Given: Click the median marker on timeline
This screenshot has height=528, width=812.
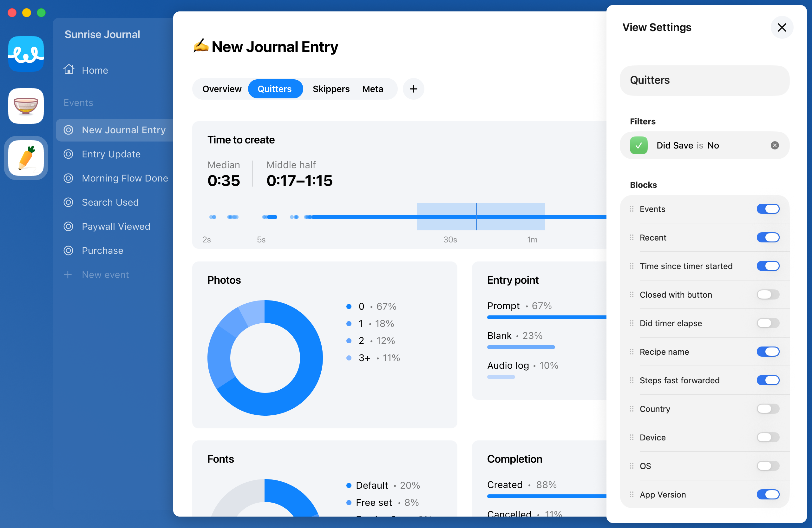Looking at the screenshot, I should [x=476, y=217].
